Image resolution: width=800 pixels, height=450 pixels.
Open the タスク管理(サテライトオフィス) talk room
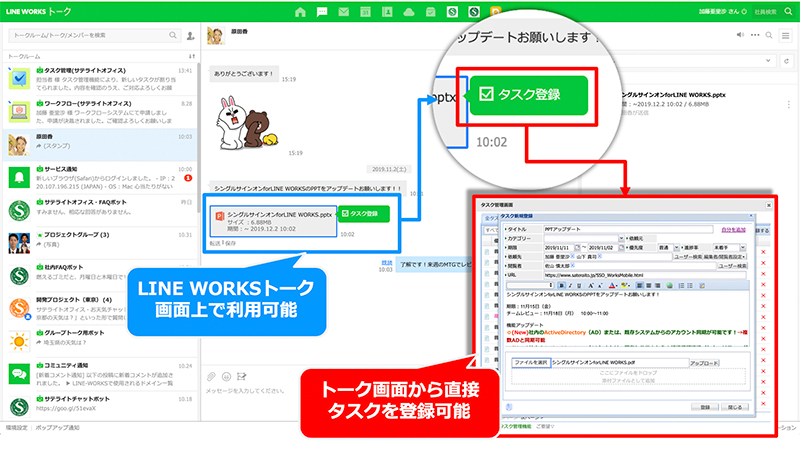99,79
